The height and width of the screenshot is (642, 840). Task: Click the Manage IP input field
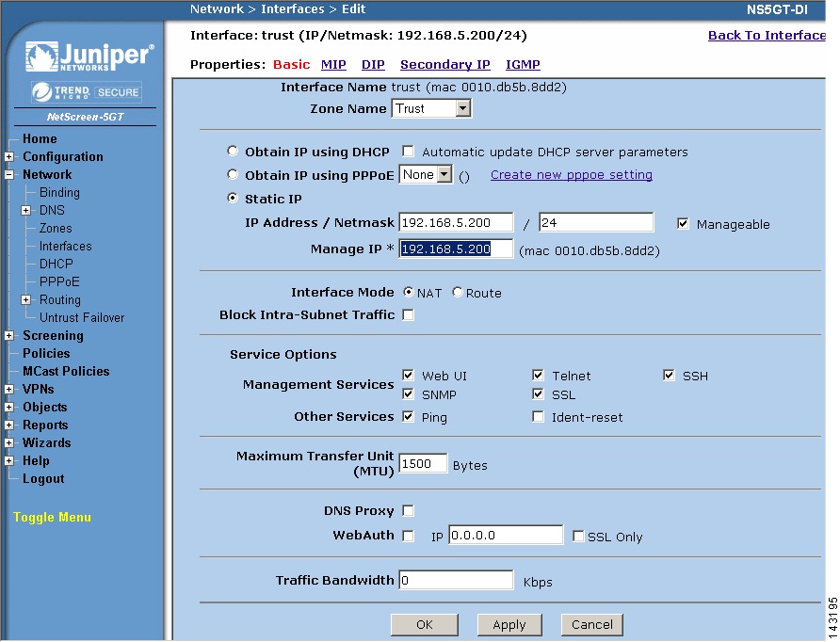pos(456,249)
